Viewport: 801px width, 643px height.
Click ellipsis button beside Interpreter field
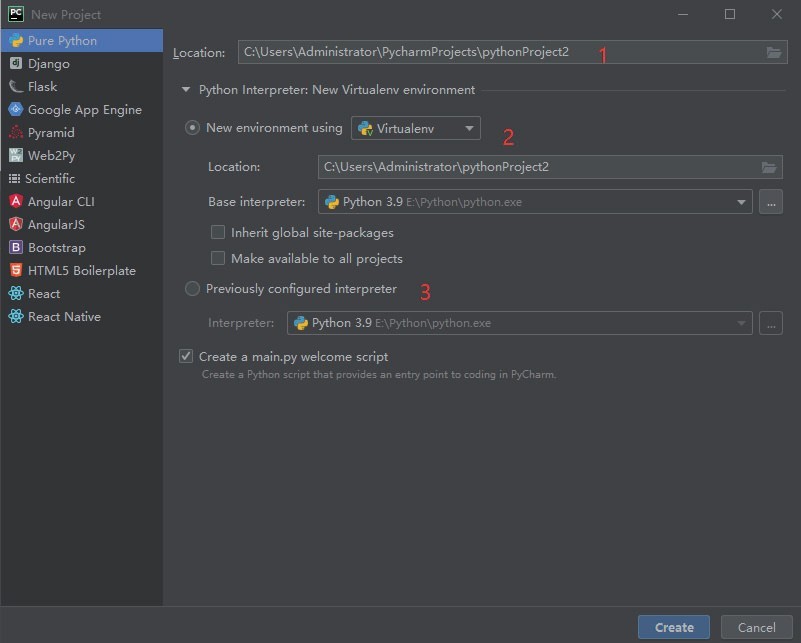(771, 323)
